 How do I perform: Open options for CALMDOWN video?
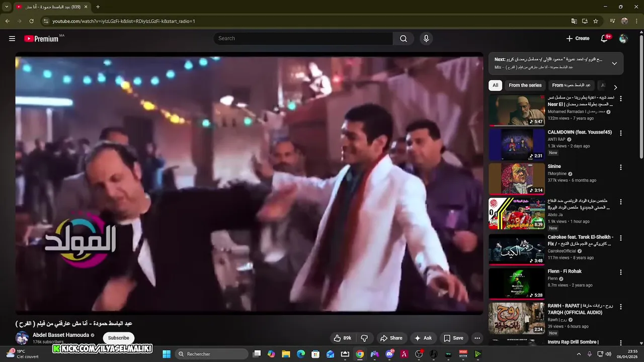click(x=621, y=133)
